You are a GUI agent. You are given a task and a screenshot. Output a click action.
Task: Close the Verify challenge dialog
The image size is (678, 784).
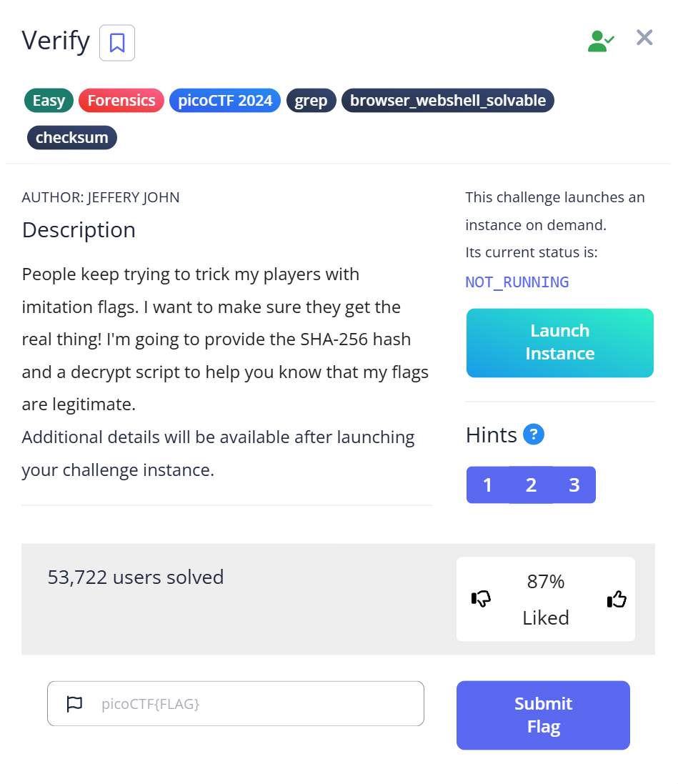pos(644,38)
